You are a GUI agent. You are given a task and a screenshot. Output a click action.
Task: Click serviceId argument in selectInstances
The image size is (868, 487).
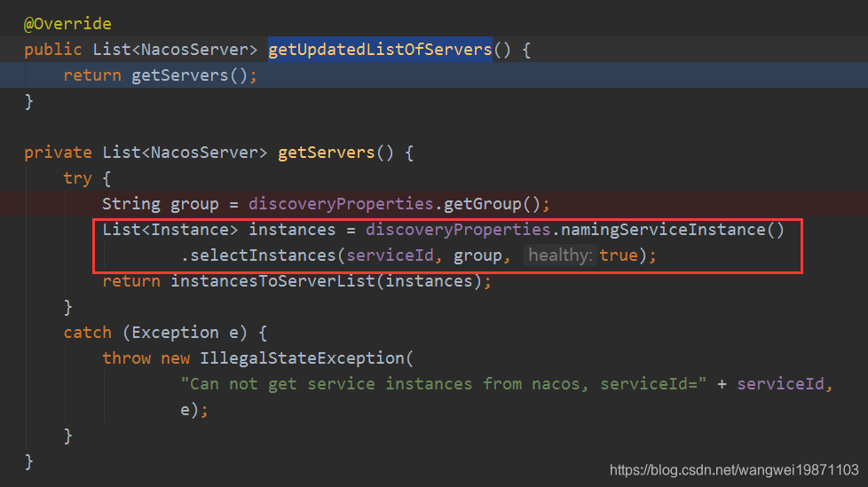pos(390,255)
